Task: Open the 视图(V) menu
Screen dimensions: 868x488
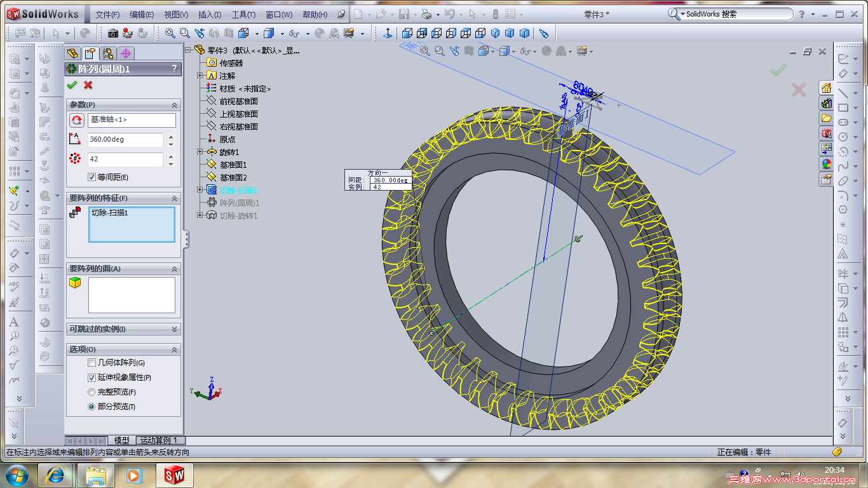Action: coord(176,15)
